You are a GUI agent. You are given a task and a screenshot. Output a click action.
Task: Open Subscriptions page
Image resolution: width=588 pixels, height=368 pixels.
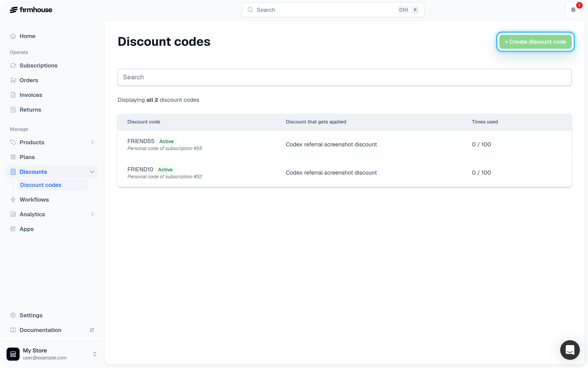[52, 65]
